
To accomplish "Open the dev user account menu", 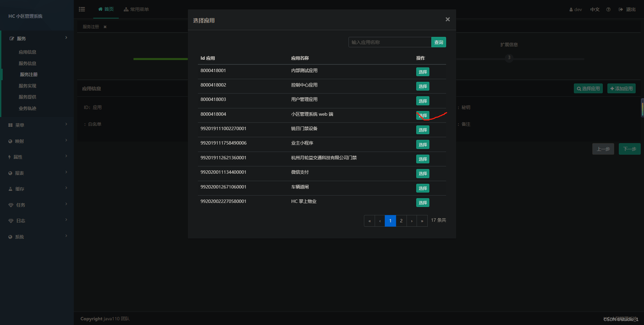I will point(576,9).
